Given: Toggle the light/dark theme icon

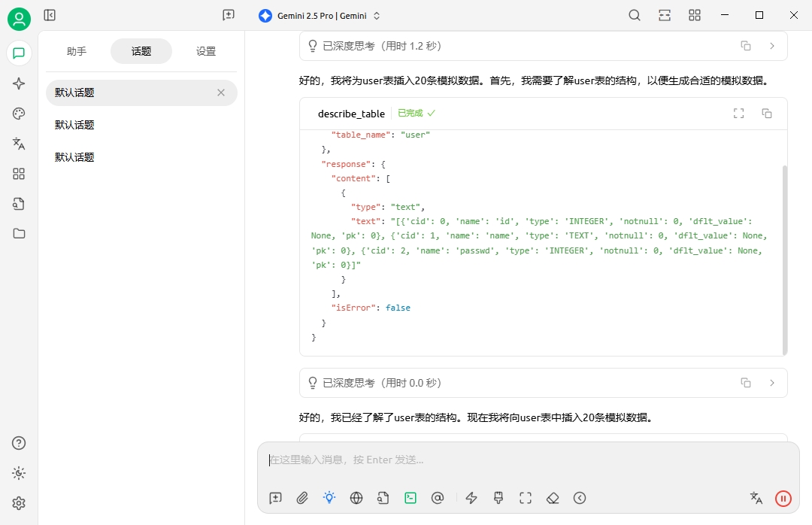Looking at the screenshot, I should pos(19,473).
